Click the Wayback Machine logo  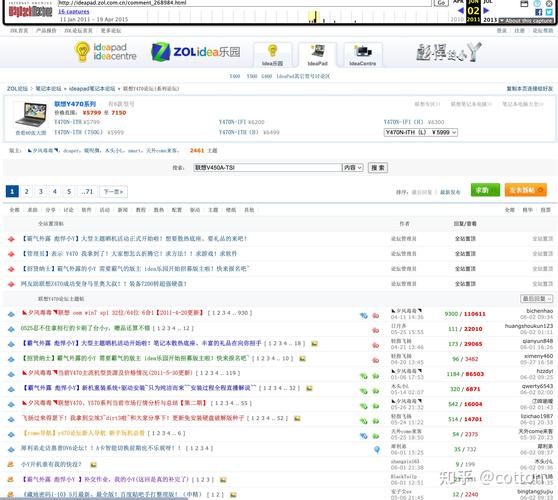(30, 11)
